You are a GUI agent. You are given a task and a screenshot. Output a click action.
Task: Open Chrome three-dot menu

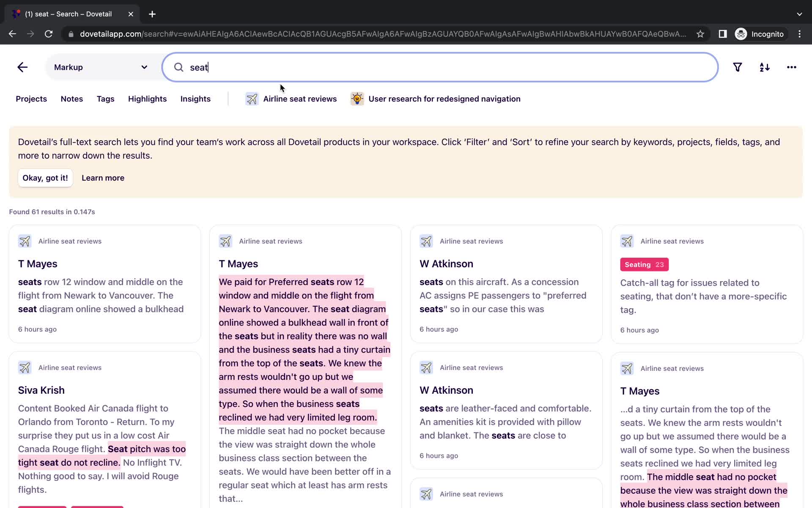point(799,34)
